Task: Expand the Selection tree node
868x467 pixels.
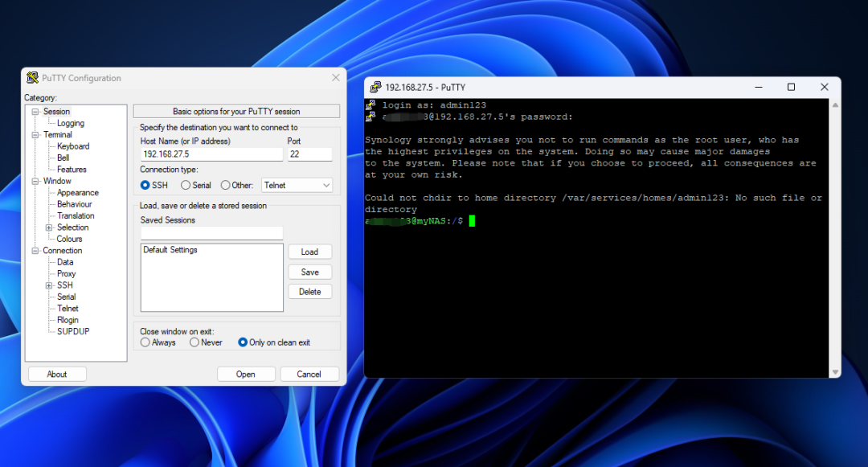Action: coord(49,227)
